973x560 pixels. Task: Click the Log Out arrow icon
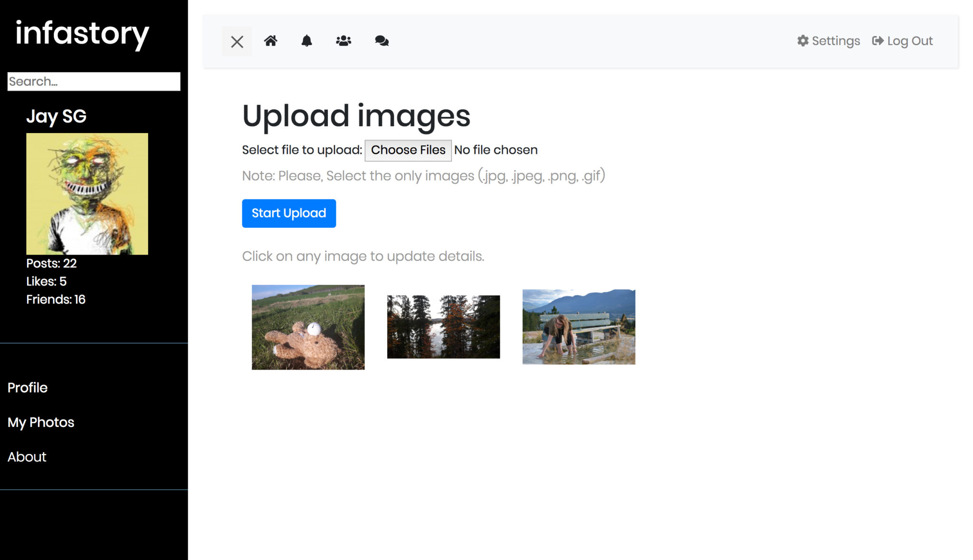pyautogui.click(x=878, y=41)
